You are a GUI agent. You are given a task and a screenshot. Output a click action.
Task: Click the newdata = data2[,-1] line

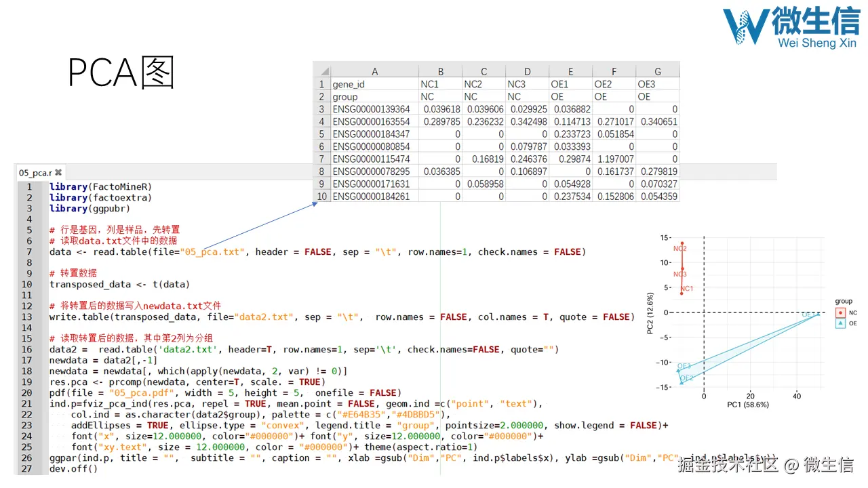[x=104, y=360]
